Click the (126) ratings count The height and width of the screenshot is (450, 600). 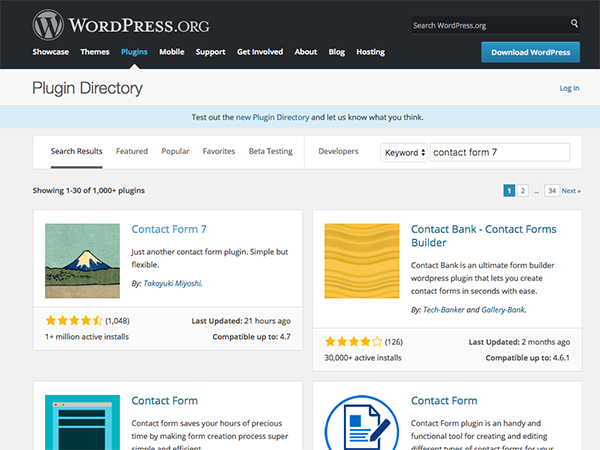(x=394, y=342)
